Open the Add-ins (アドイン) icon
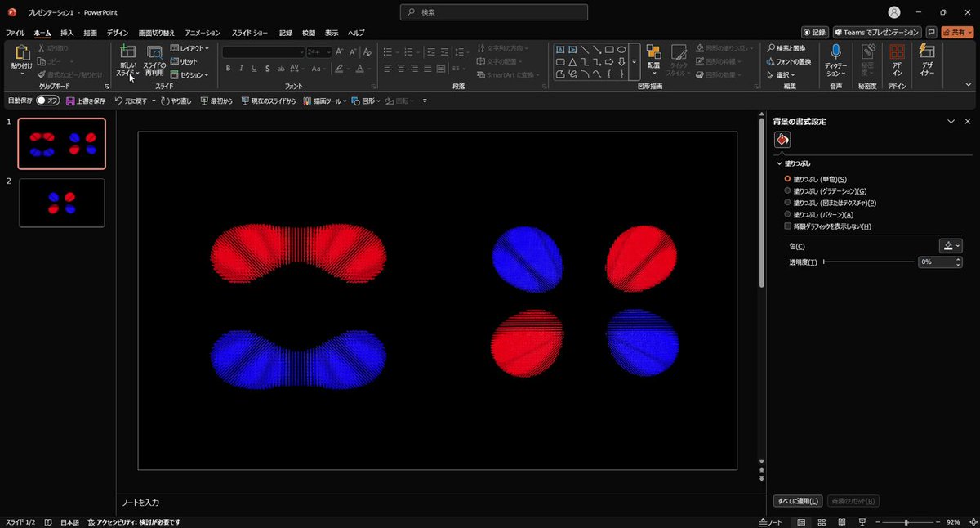Screen dimensions: 980x528 click(x=897, y=52)
